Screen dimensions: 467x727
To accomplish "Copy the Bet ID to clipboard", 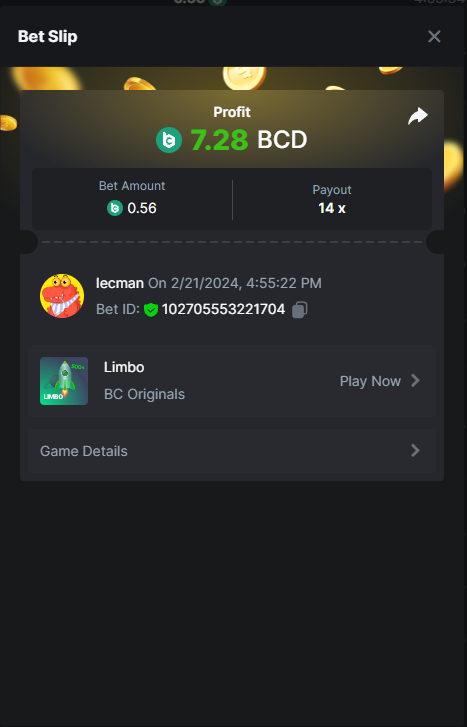I will click(x=300, y=310).
